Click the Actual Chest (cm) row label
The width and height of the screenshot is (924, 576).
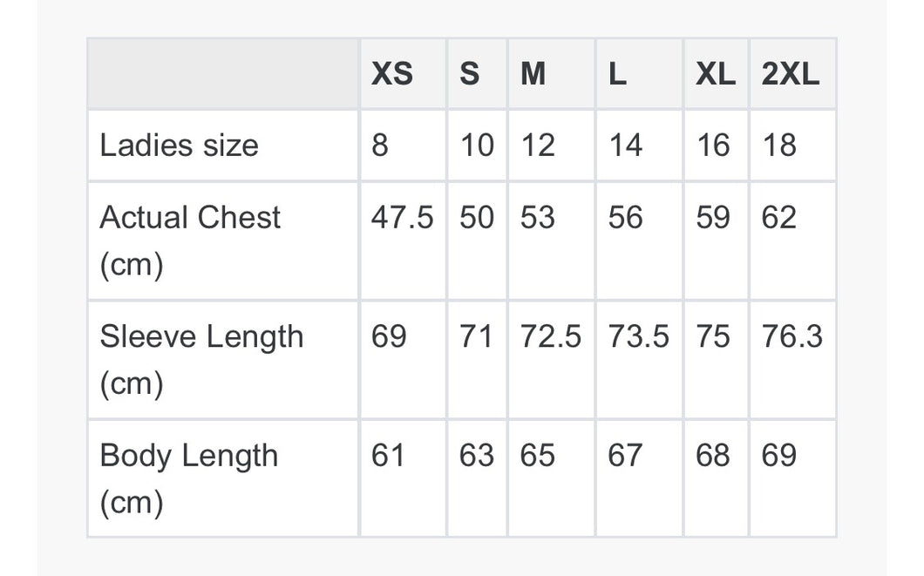223,241
